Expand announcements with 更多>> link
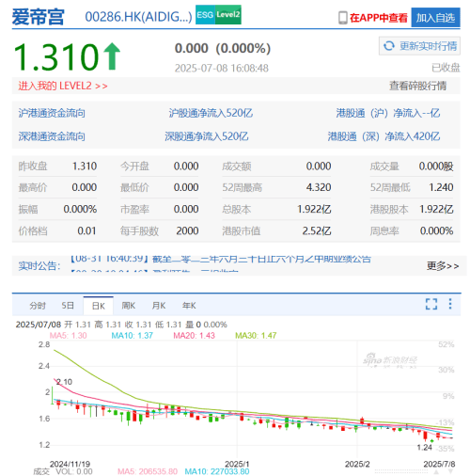Image resolution: width=470 pixels, height=476 pixels. point(443,266)
